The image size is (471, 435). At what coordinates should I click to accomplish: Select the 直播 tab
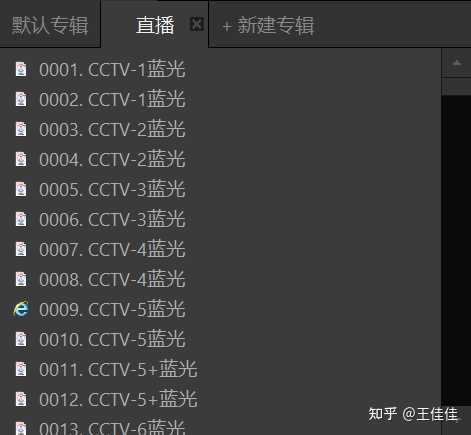tap(155, 25)
